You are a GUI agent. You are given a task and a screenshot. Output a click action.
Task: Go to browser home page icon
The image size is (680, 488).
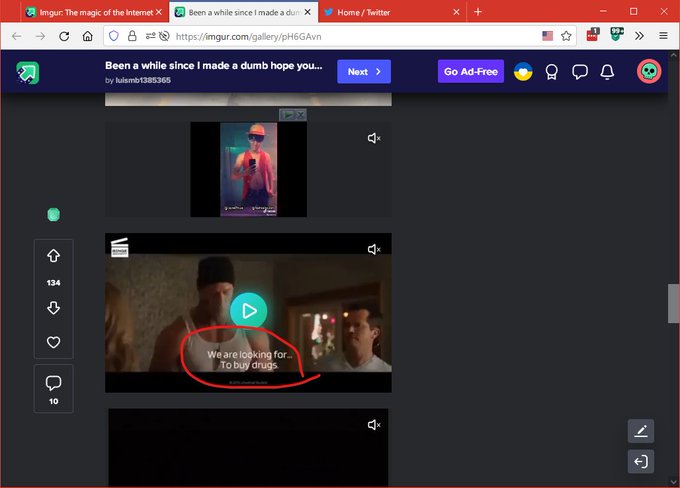coord(88,36)
